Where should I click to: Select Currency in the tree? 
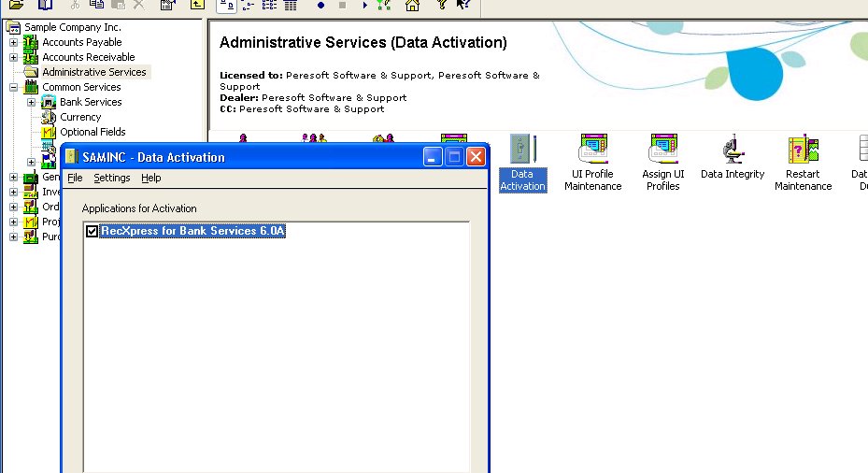click(x=80, y=117)
